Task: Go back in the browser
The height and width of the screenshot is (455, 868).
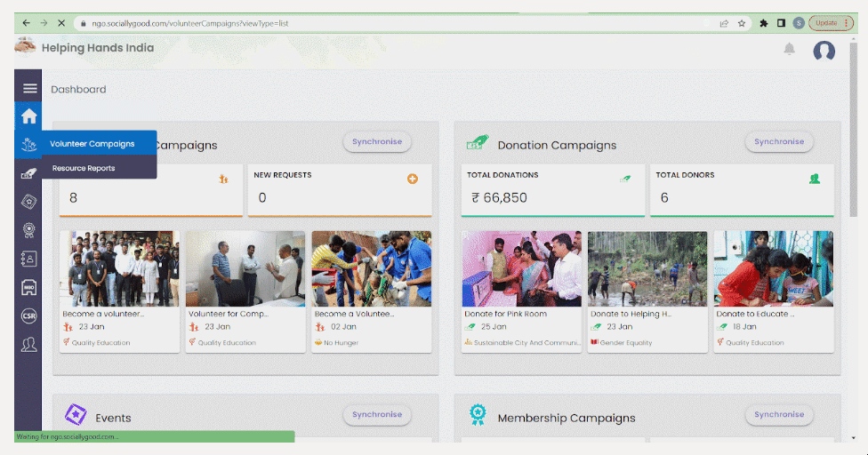Action: (x=26, y=23)
